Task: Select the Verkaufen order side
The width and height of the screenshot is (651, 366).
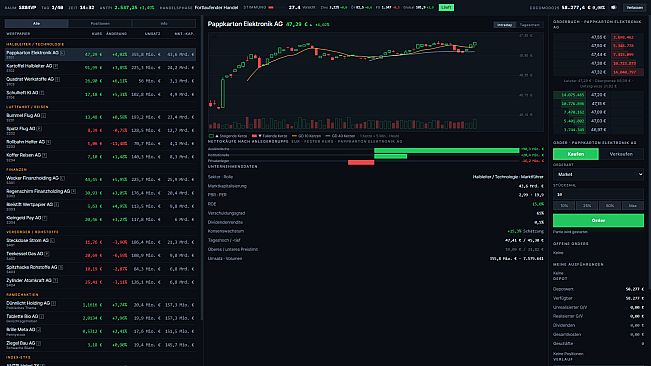Action: point(621,154)
